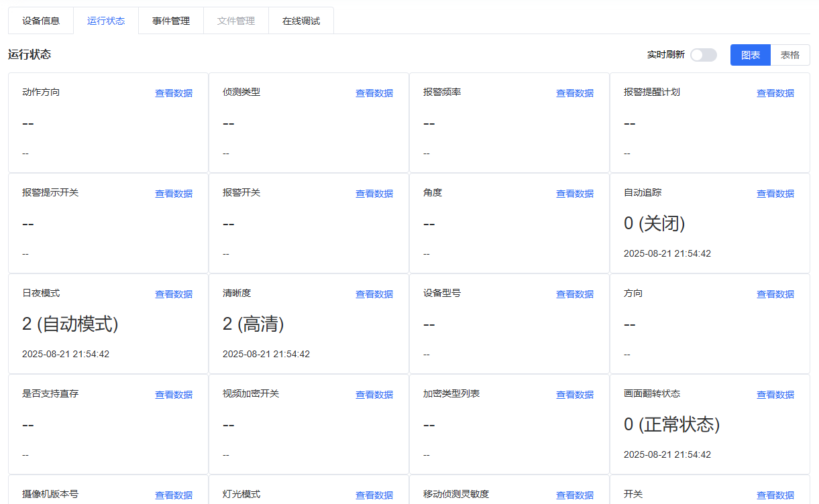Open 查看数据 for 日夜模式

click(x=174, y=294)
